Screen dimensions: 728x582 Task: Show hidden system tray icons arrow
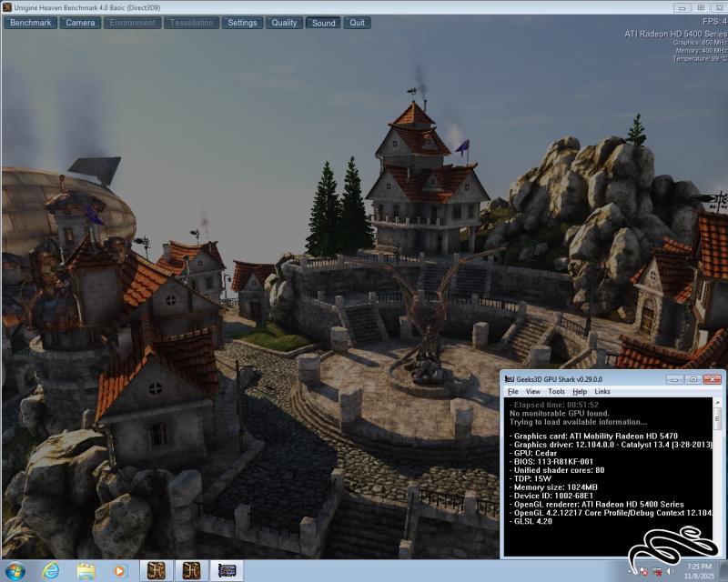pos(631,571)
